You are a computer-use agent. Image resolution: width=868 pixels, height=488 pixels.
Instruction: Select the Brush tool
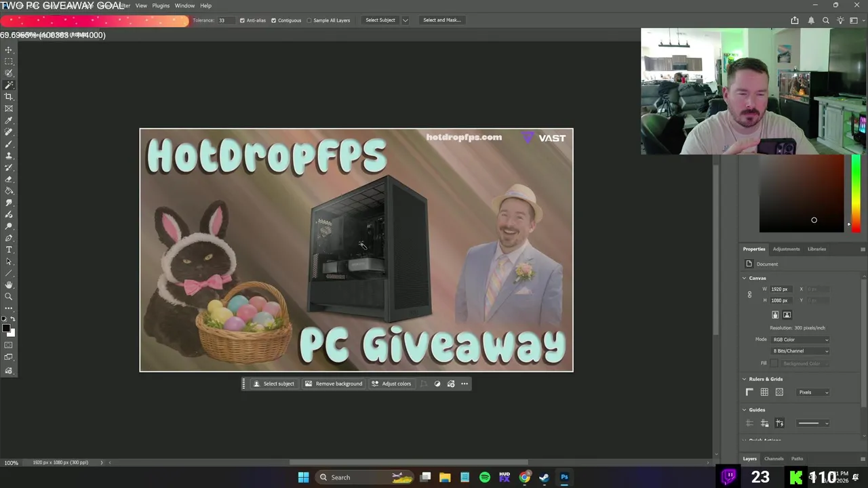point(9,144)
